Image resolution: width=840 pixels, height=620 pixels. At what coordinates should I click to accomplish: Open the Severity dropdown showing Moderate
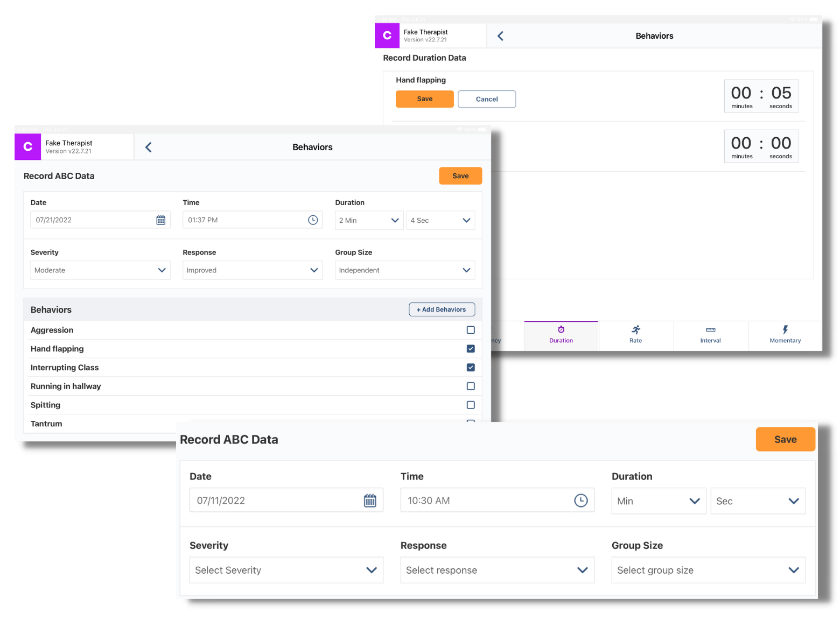click(100, 270)
